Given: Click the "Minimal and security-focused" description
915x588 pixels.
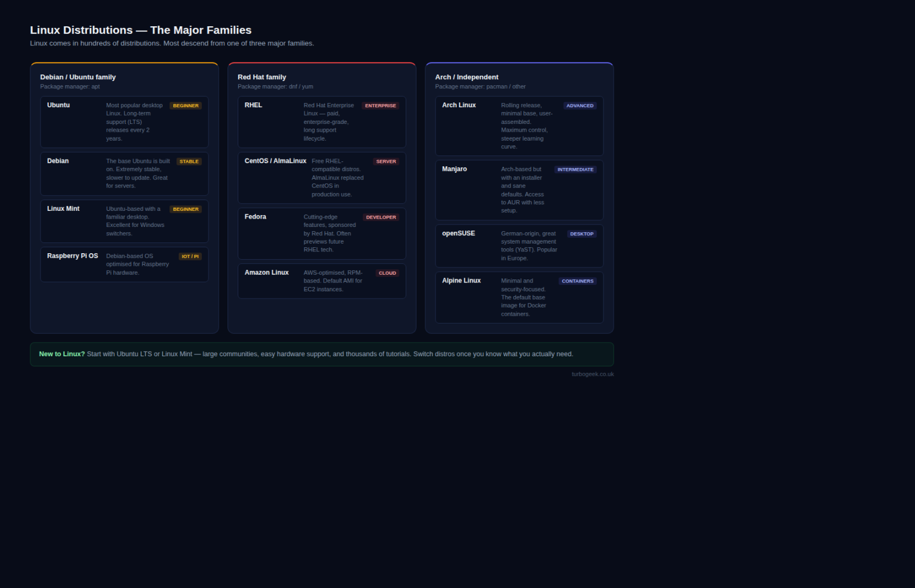Looking at the screenshot, I should 525,297.
